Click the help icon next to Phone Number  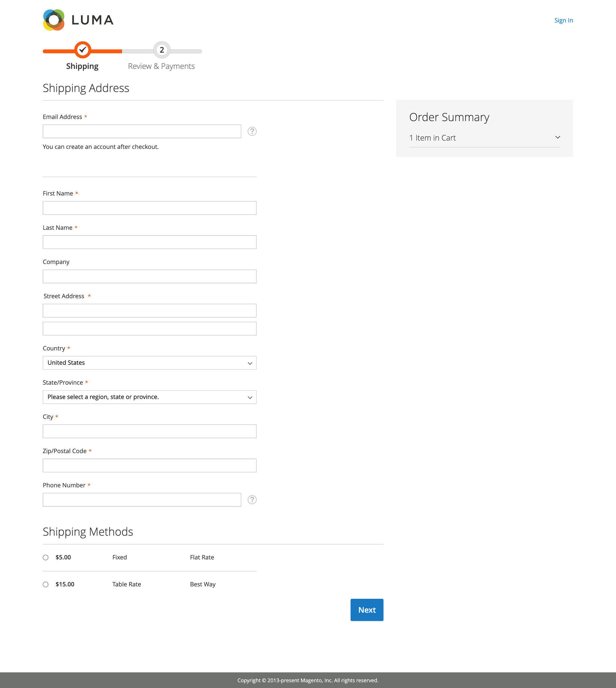(x=252, y=499)
